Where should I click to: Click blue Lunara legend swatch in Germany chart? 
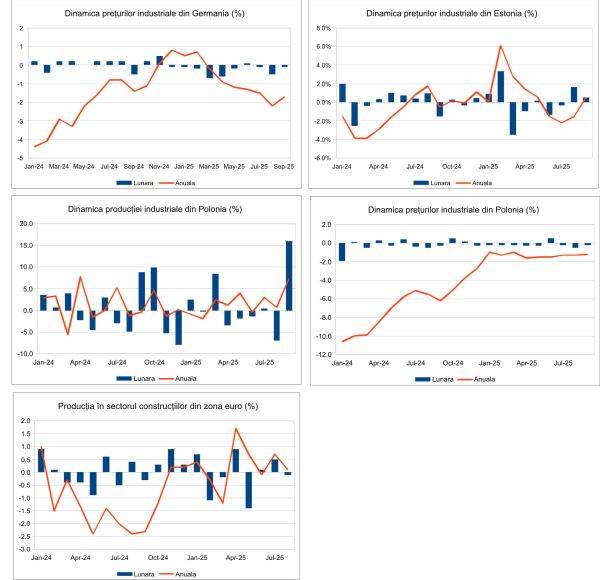pyautogui.click(x=124, y=182)
